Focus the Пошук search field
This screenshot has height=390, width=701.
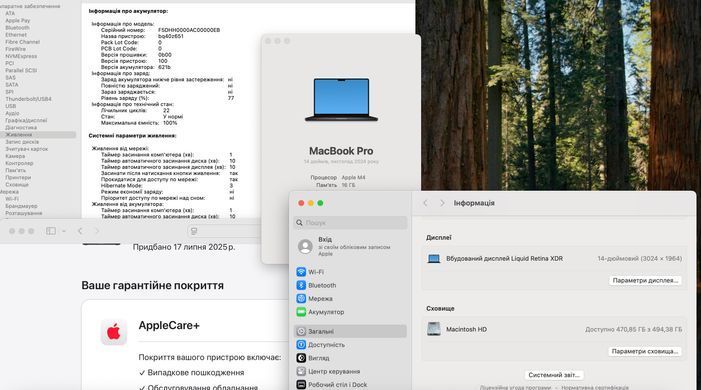click(350, 222)
